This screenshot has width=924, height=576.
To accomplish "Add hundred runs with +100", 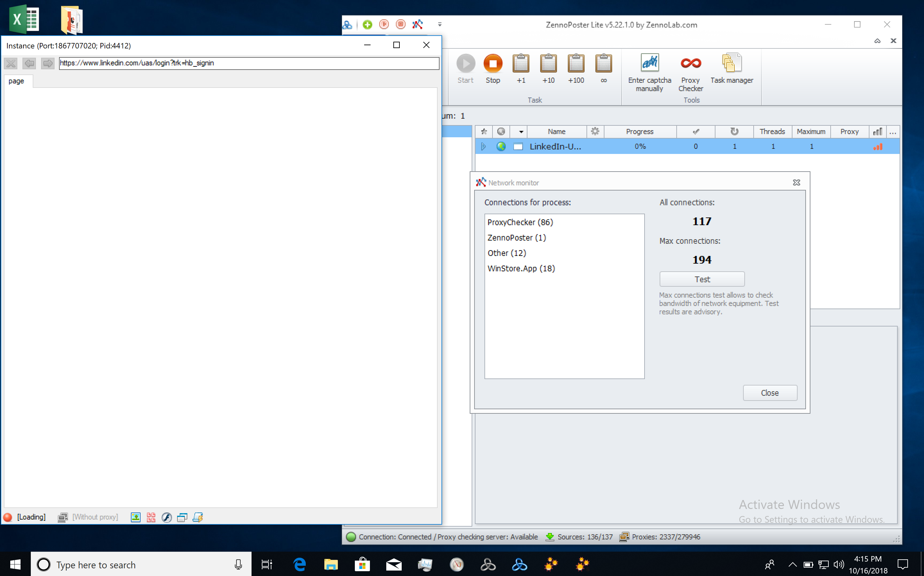I will pos(576,69).
